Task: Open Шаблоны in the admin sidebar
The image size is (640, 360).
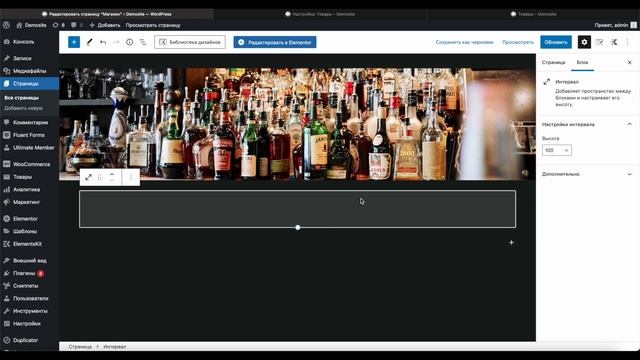Action: [x=29, y=231]
